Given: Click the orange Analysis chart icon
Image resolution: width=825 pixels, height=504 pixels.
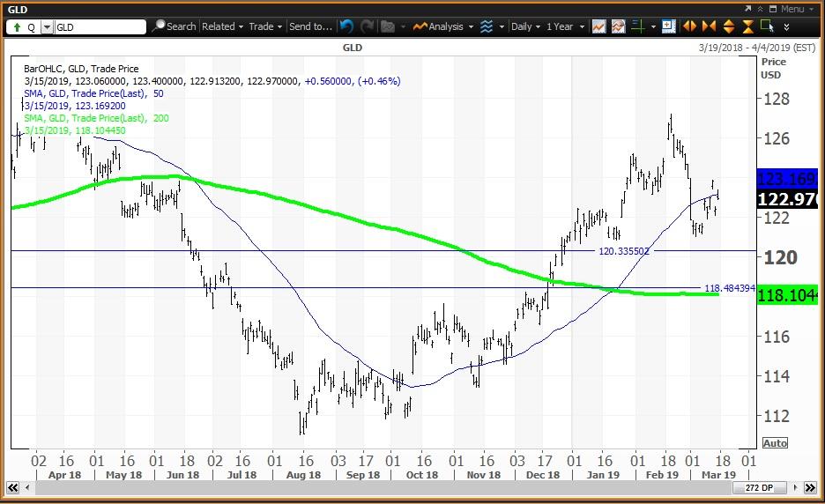Looking at the screenshot, I should click(x=420, y=26).
